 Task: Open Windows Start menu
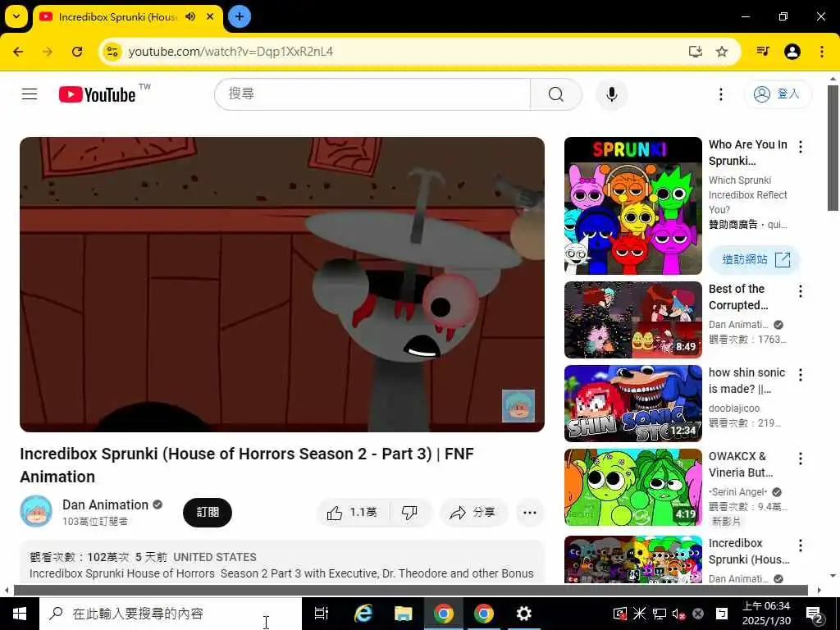[x=20, y=614]
